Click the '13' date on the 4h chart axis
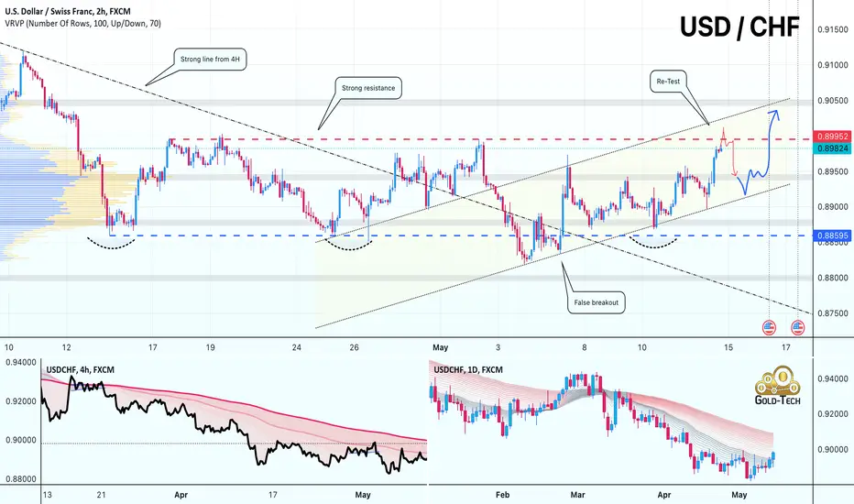The width and height of the screenshot is (854, 504). (x=48, y=495)
